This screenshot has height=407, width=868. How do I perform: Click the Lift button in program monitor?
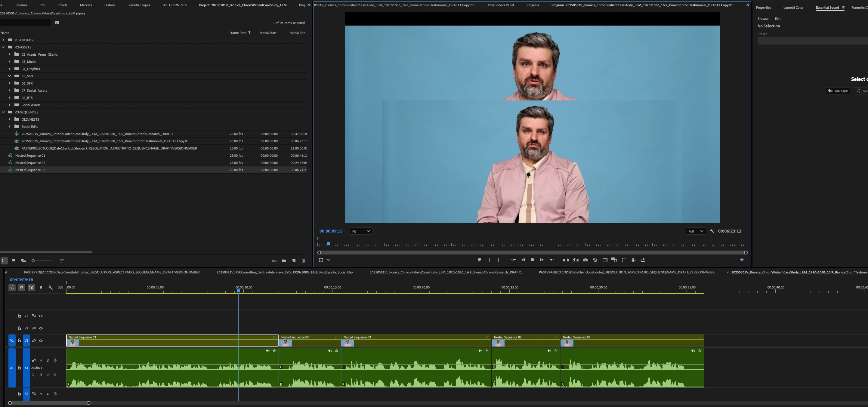point(566,260)
